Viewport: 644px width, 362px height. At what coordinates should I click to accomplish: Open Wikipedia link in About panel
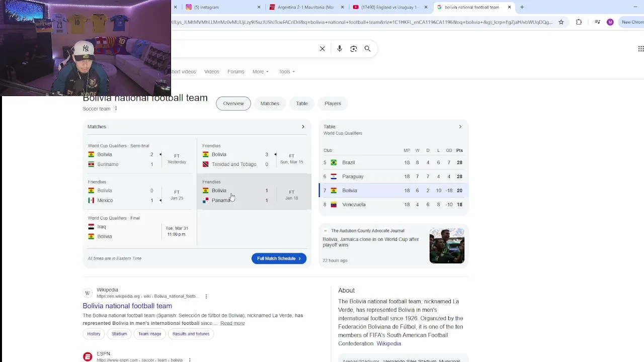[388, 343]
